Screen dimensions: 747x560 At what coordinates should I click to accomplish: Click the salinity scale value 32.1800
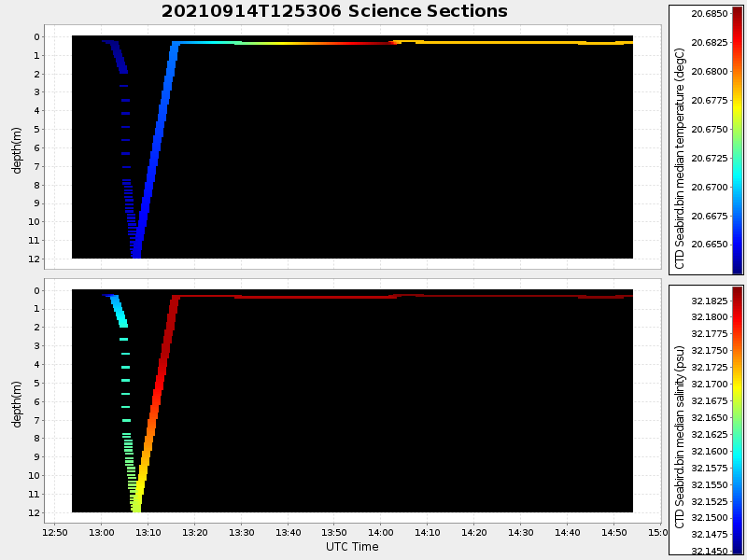point(710,317)
